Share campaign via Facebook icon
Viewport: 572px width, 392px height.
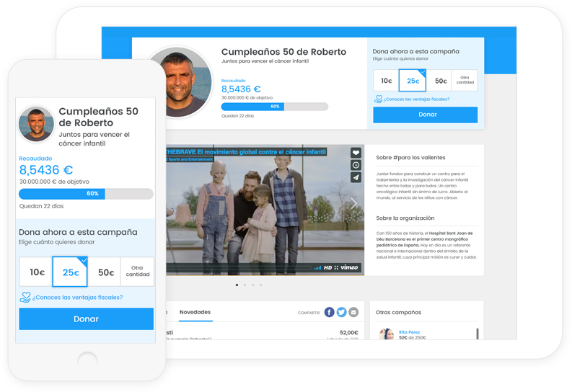coord(329,312)
